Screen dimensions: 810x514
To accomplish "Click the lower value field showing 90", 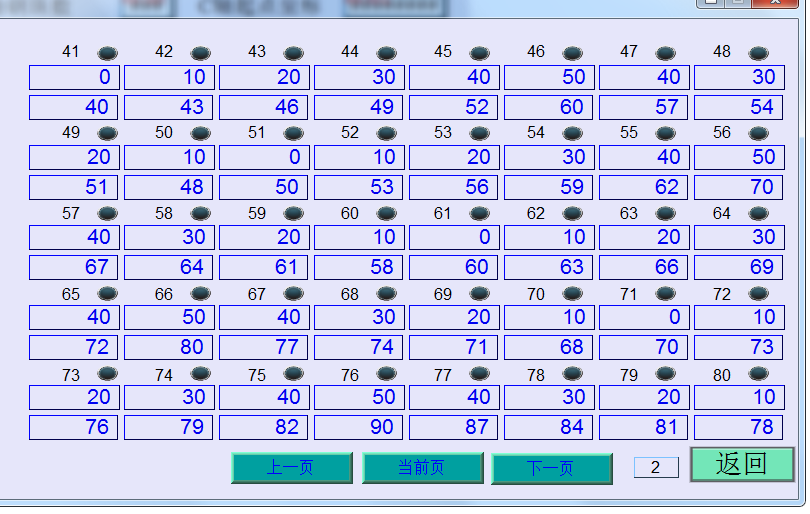I will click(359, 427).
